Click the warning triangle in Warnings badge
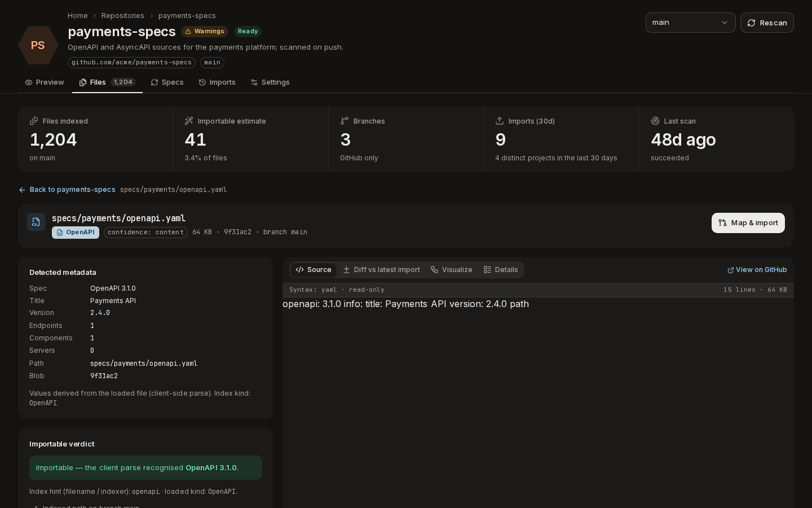This screenshot has width=812, height=508. click(x=188, y=32)
